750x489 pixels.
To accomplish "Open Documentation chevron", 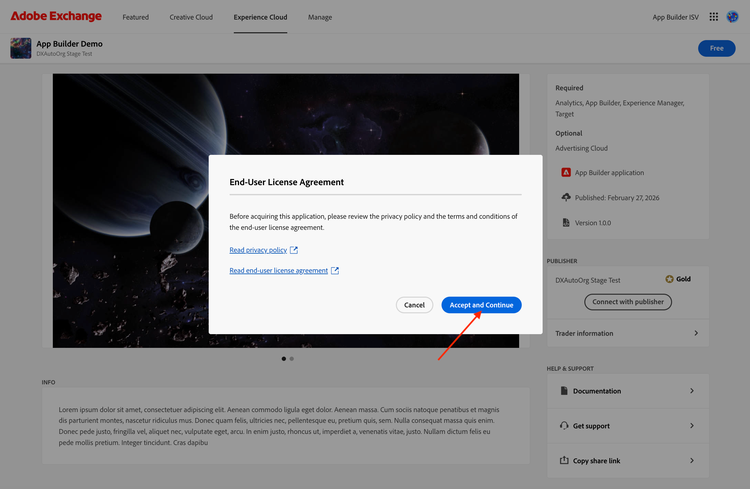I will (x=692, y=391).
